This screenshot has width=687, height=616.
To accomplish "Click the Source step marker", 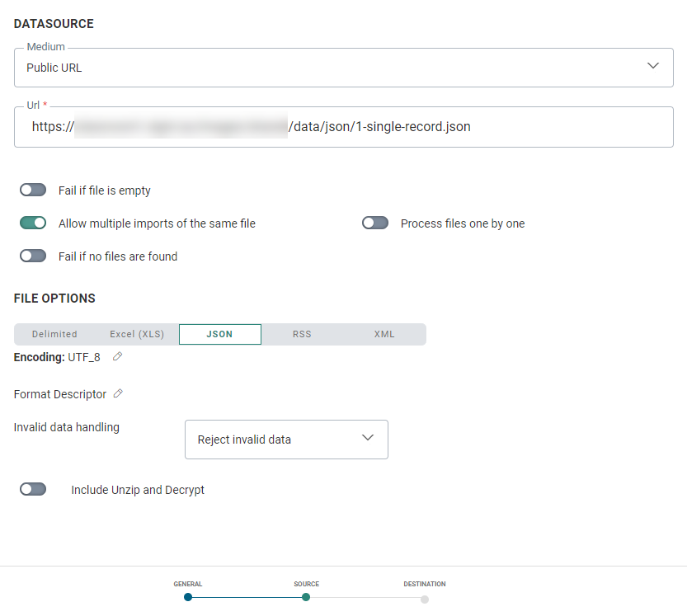I will (306, 597).
